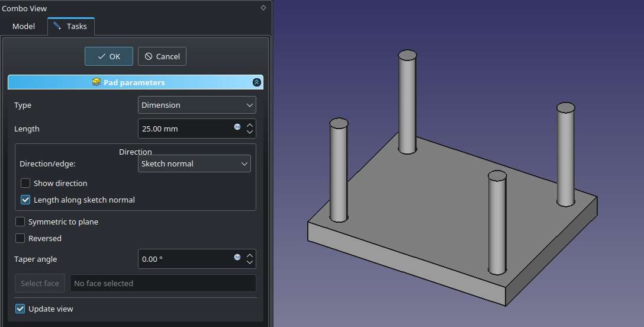Viewport: 644px width, 327px height.
Task: Enable Symmetric to plane option
Action: point(20,222)
